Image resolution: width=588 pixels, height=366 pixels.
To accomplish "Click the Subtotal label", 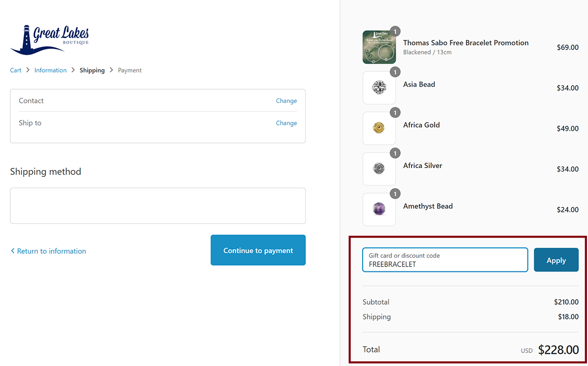I will coord(376,302).
